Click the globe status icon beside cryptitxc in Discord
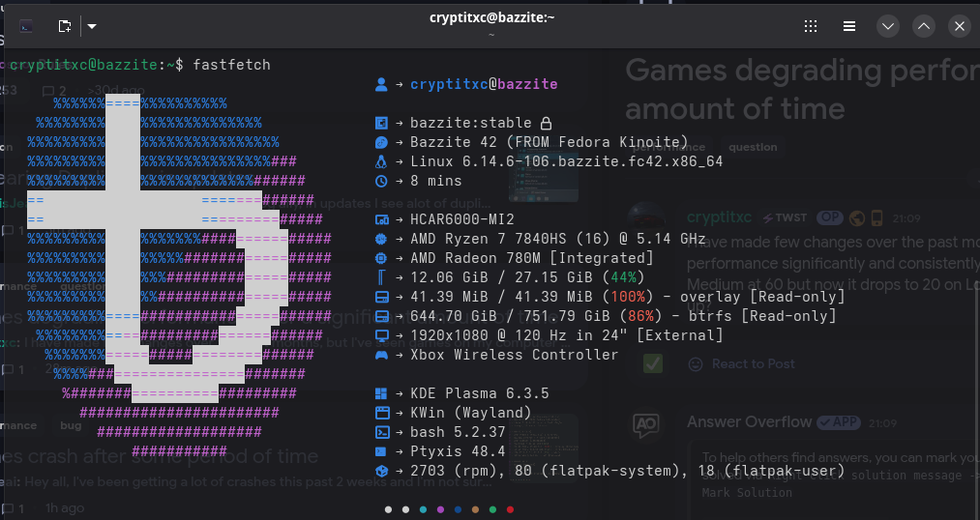The height and width of the screenshot is (520, 980). (x=857, y=217)
